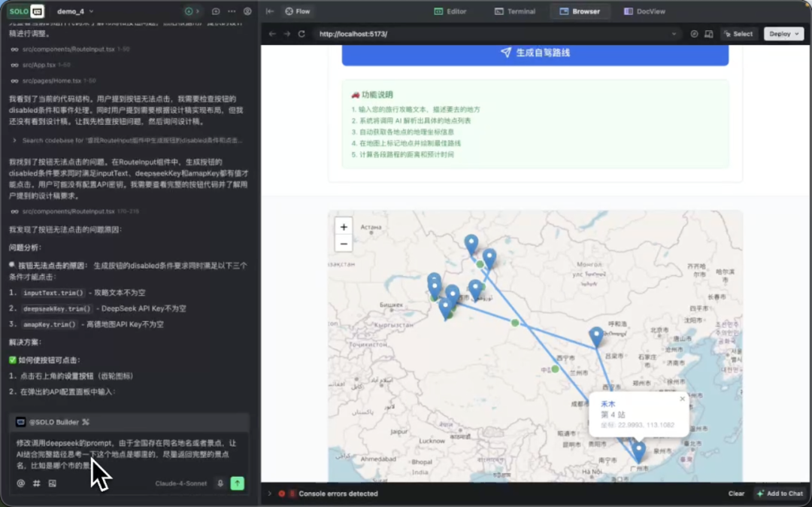Open the new chat icon in header
The image size is (812, 507).
216,11
